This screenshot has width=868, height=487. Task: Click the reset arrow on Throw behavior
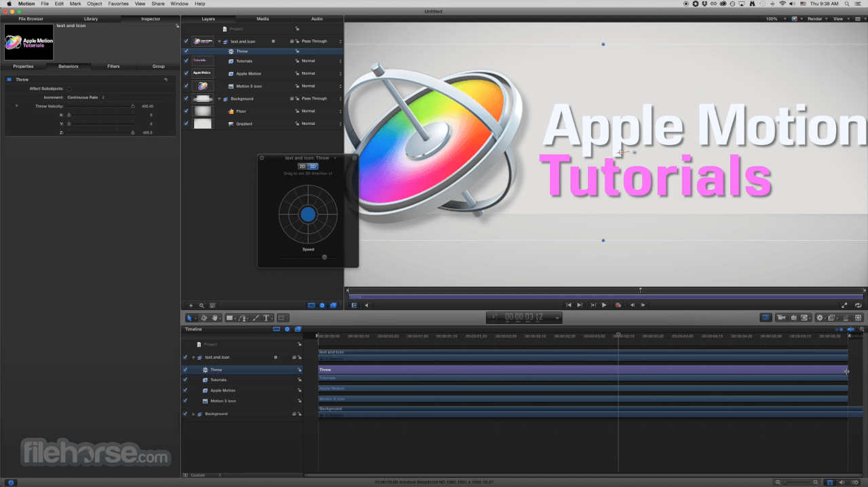[166, 79]
